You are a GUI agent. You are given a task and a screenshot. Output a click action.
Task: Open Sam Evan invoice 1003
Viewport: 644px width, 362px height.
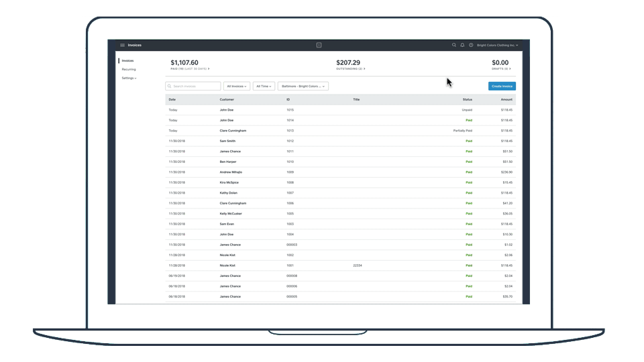click(x=341, y=224)
